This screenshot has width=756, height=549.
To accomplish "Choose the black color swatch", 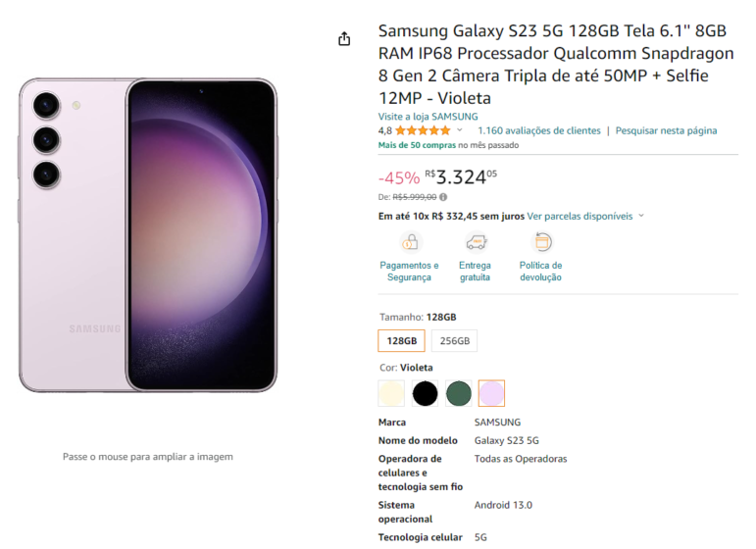I will 425,393.
